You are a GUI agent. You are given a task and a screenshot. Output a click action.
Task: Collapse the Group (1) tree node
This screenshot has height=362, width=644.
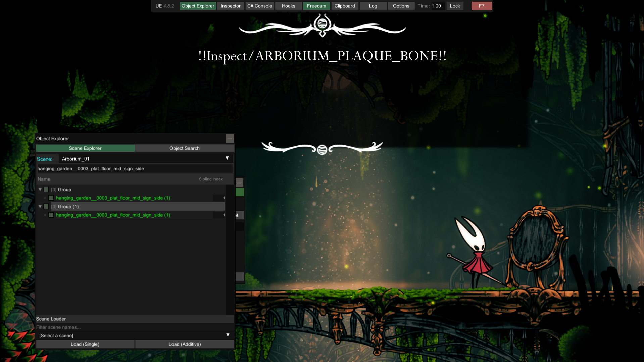[40, 207]
